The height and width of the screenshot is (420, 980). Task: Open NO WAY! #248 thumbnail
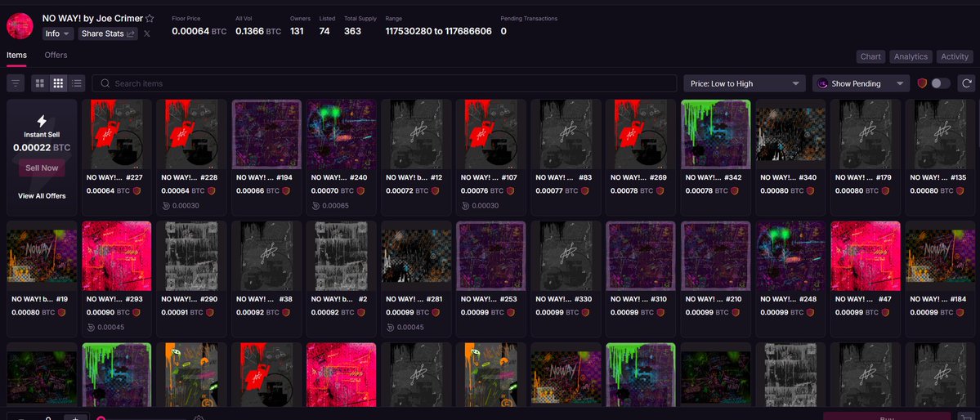tap(790, 256)
